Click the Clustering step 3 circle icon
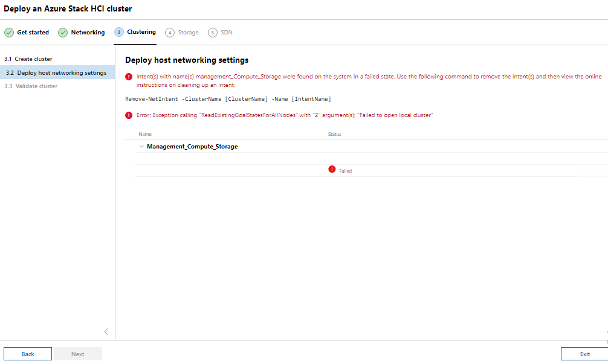This screenshot has width=608, height=364. (x=118, y=32)
